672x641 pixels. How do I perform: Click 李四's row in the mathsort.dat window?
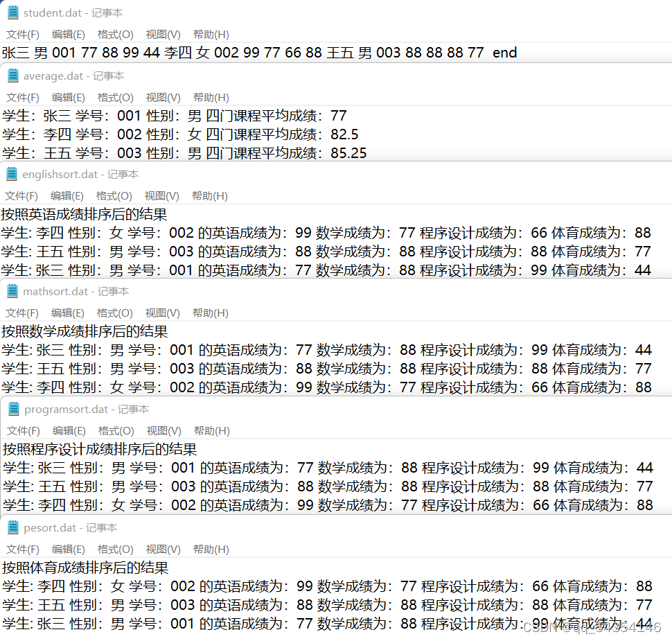point(326,387)
